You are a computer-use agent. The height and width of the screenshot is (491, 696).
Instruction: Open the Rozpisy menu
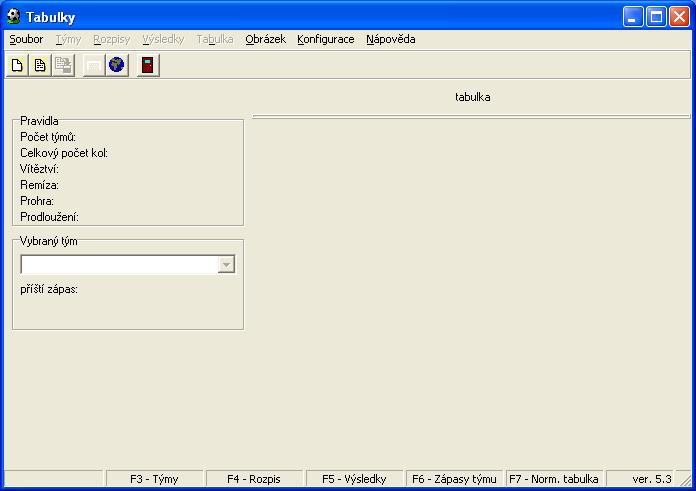coord(111,40)
